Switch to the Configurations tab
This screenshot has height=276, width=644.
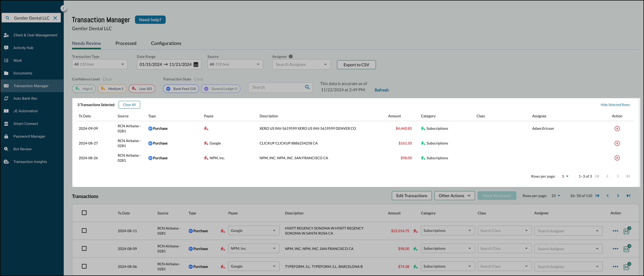click(166, 43)
